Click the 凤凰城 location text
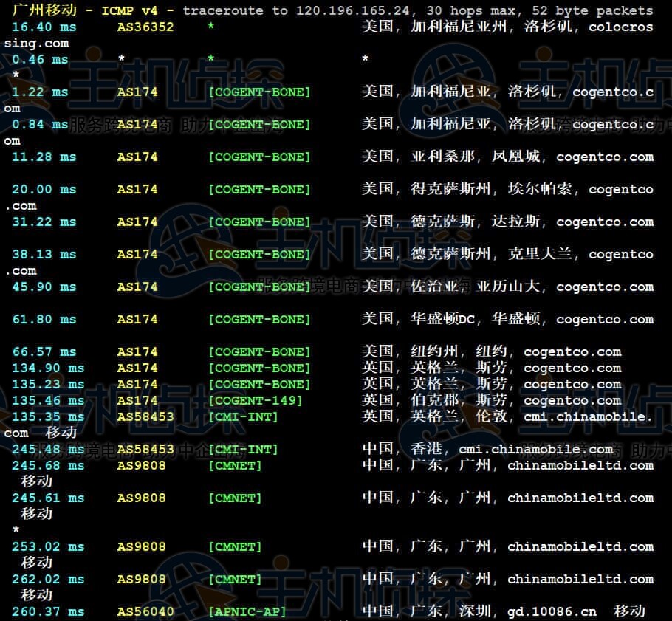Image resolution: width=672 pixels, height=621 pixels. click(x=515, y=157)
